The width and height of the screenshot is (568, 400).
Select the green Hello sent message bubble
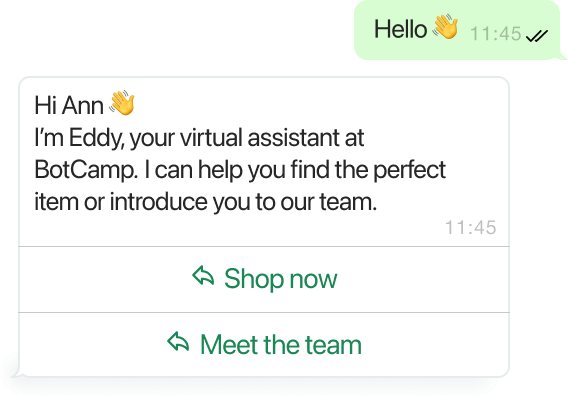[x=457, y=30]
